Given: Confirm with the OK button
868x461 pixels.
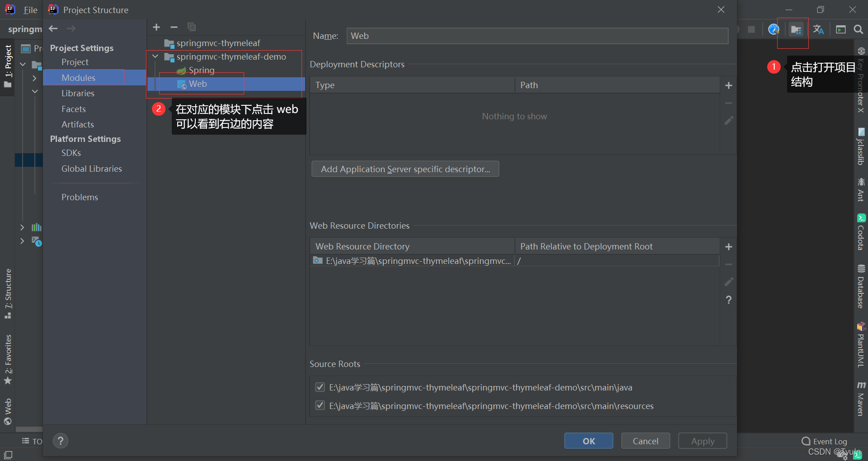Looking at the screenshot, I should pos(589,441).
